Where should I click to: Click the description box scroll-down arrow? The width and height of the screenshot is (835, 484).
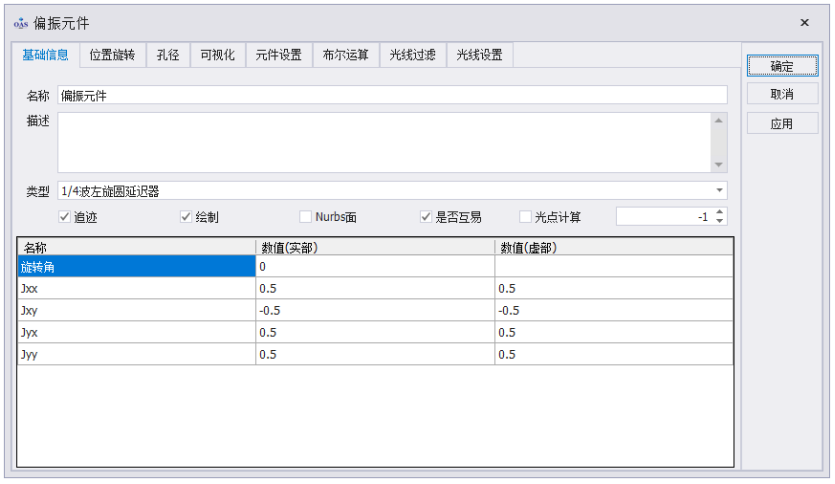pos(718,165)
